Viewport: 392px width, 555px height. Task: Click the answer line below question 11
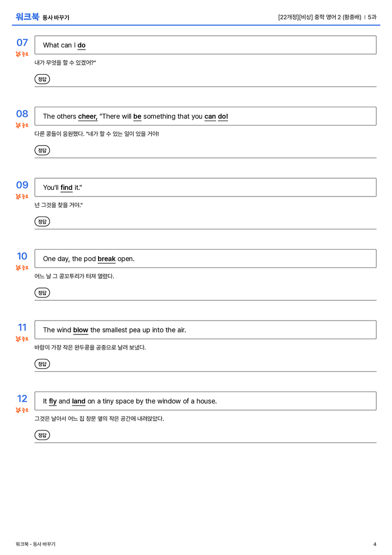[206, 371]
